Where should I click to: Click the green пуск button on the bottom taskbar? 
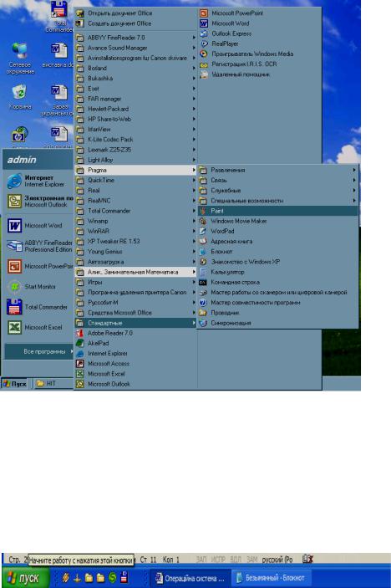[x=25, y=578]
